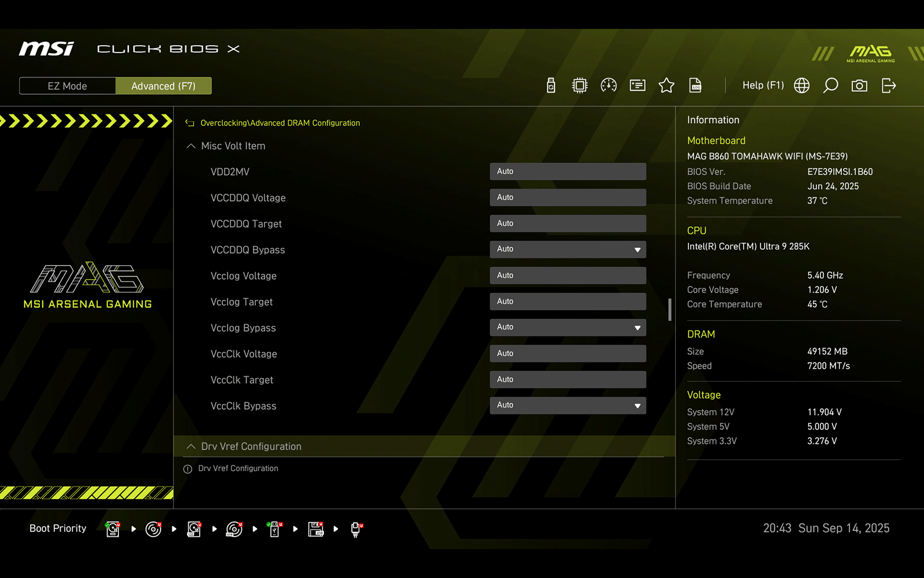Click the back arrow beside Overclocking breadcrumb

tap(189, 123)
